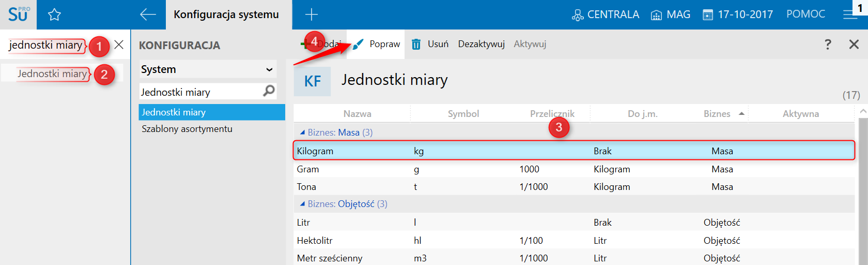Click the CENTRALA branch icon
Image resolution: width=868 pixels, height=265 pixels.
pyautogui.click(x=578, y=16)
